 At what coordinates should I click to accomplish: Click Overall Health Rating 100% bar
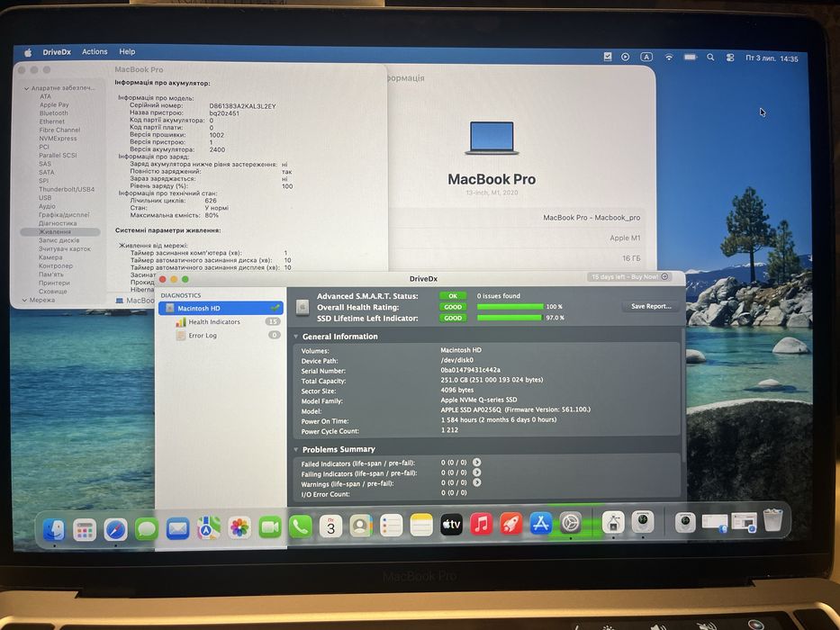pos(510,306)
